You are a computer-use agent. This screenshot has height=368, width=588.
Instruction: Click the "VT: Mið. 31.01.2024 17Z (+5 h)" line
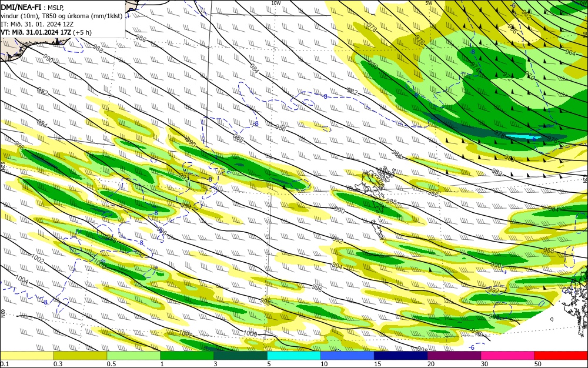pos(46,32)
